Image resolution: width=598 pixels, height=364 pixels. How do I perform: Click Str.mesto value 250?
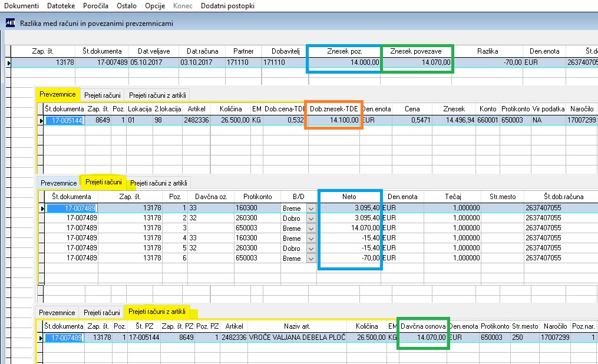pyautogui.click(x=525, y=337)
